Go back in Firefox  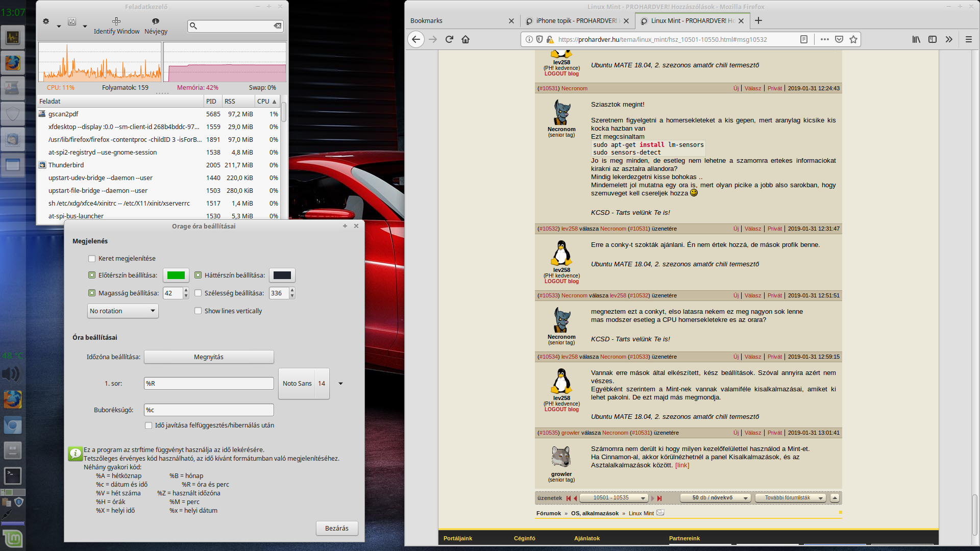tap(416, 39)
